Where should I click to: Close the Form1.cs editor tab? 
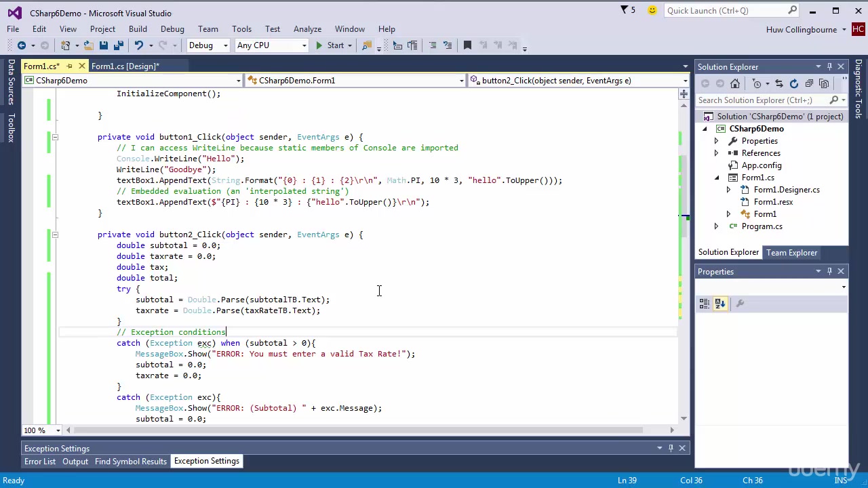81,66
